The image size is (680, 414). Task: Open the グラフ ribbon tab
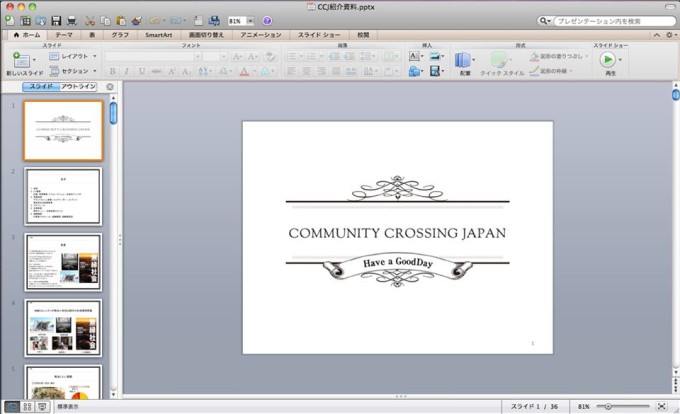(x=120, y=35)
